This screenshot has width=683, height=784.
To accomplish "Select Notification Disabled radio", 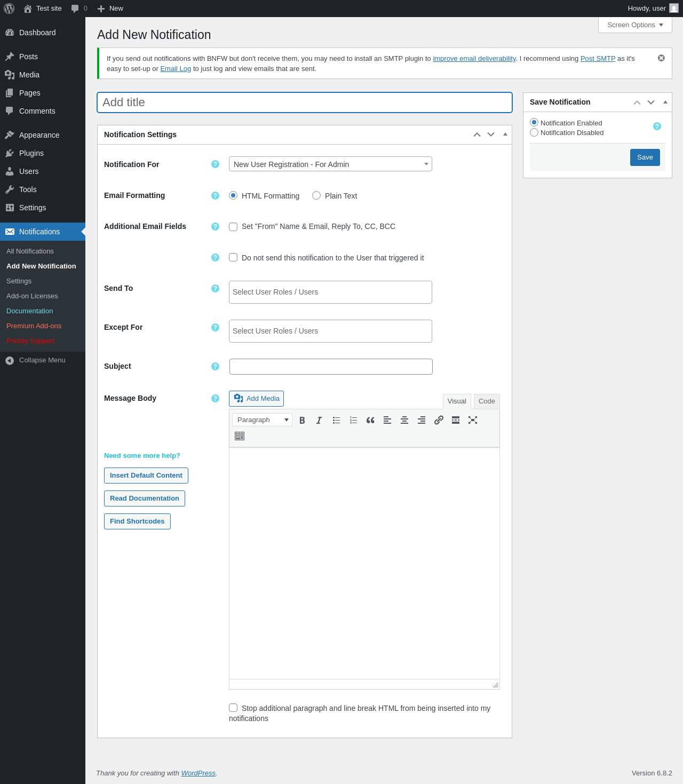I will point(534,132).
